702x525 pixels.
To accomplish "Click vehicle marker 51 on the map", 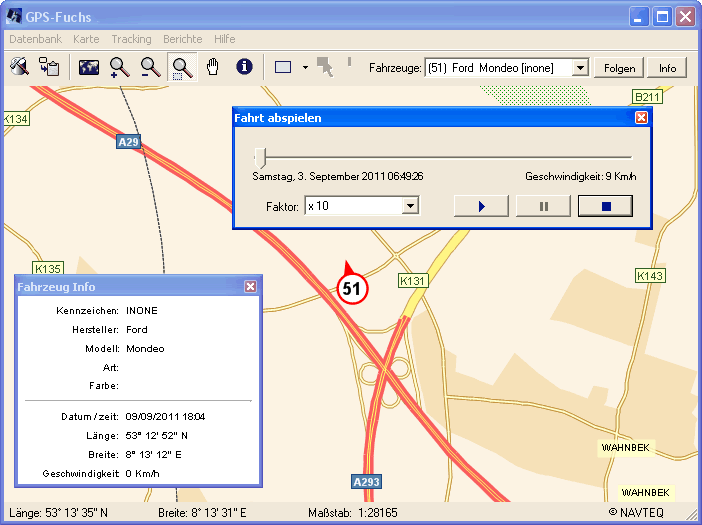I will 352,288.
